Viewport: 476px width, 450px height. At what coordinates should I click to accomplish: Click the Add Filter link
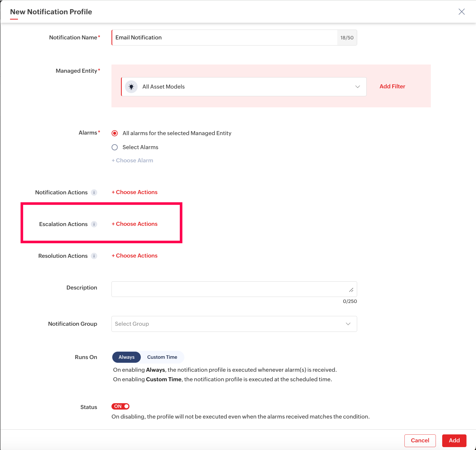(392, 86)
